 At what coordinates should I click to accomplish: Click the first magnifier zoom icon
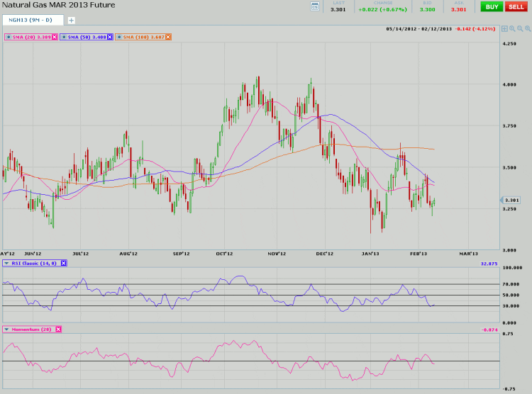pyautogui.click(x=512, y=29)
